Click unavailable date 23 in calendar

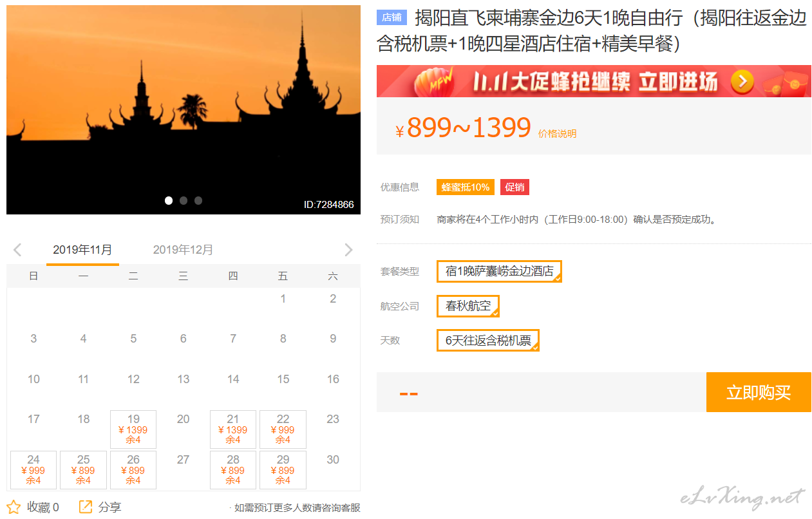pos(333,419)
